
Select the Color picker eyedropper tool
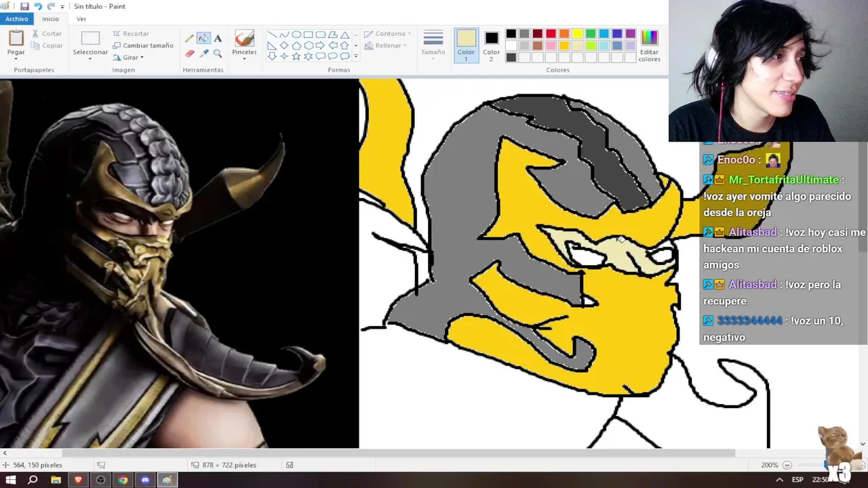(x=203, y=53)
